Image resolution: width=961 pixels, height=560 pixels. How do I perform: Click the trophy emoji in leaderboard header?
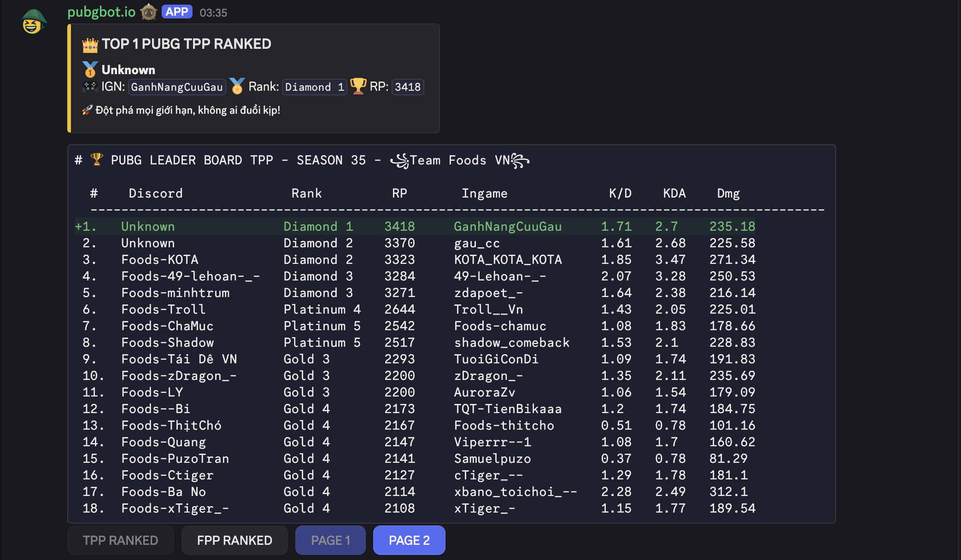click(x=97, y=159)
